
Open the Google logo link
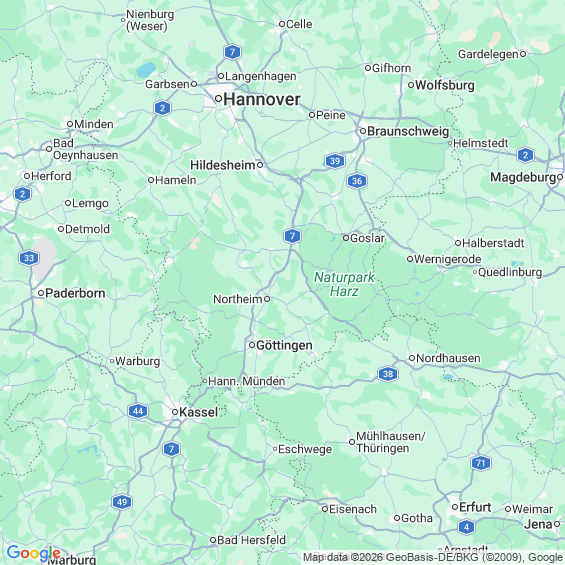(x=34, y=553)
